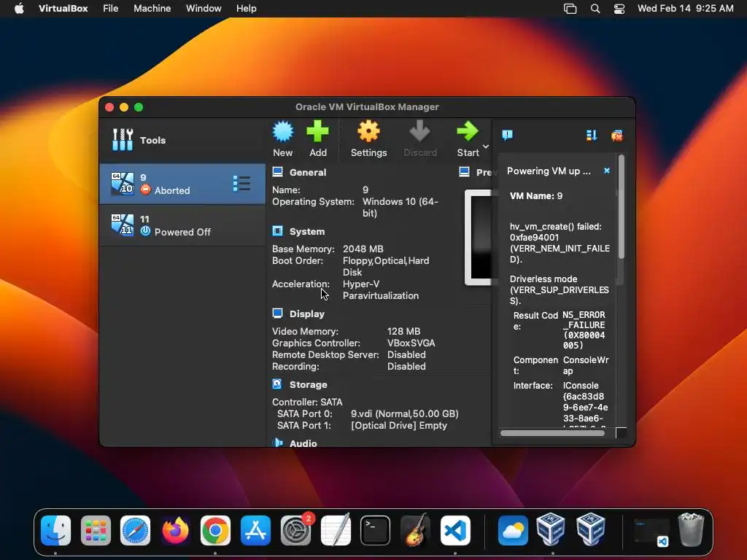Open the Settings gear icon
This screenshot has height=560, width=747.
tap(368, 132)
